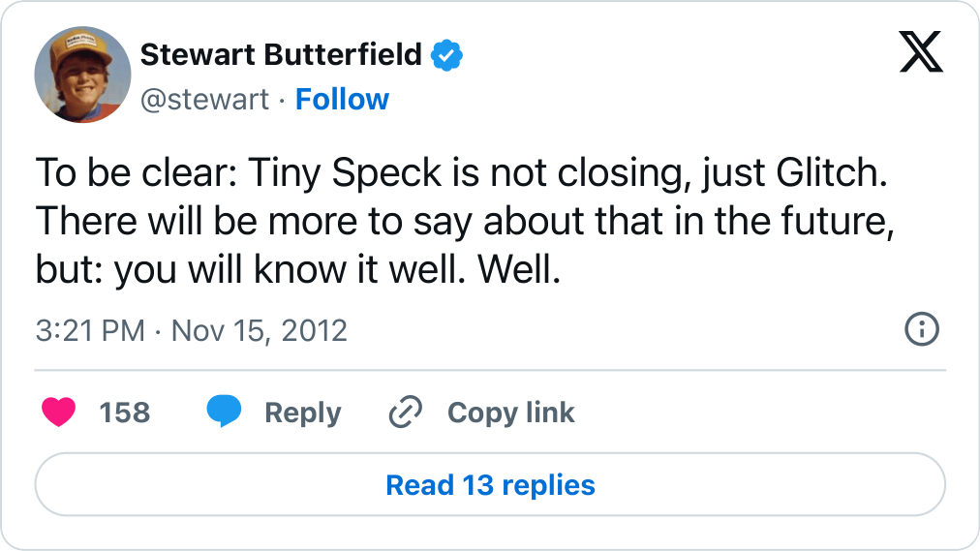The height and width of the screenshot is (551, 980).
Task: Click the X logo icon
Action: pyautogui.click(x=920, y=52)
